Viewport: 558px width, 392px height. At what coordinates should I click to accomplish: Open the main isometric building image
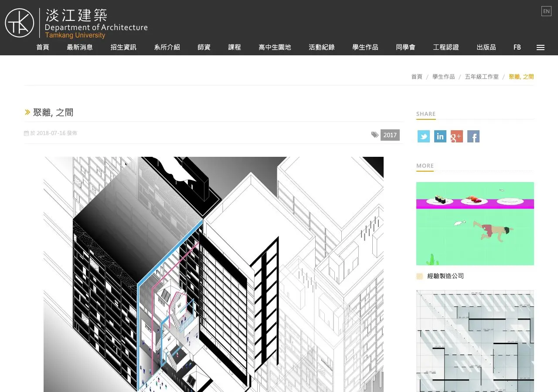coord(214,274)
